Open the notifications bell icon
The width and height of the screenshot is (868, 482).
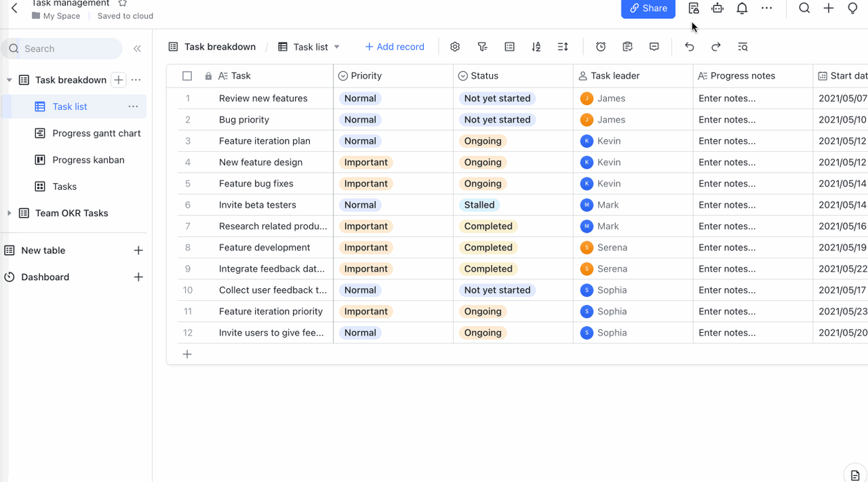point(742,8)
